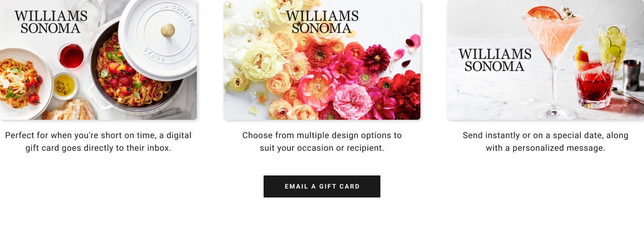Click the multiple design options description text
Image resolution: width=644 pixels, height=229 pixels.
322,142
